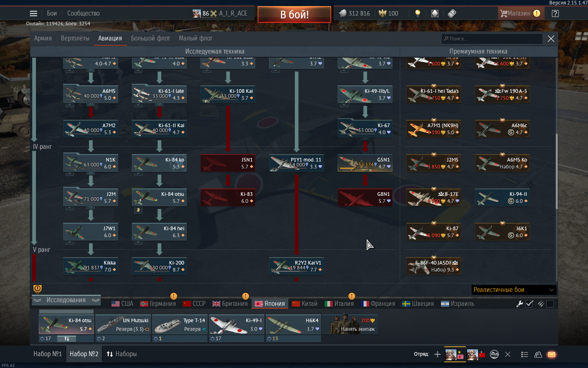The image size is (588, 368).
Task: Open the hamburger main menu
Action: [33, 13]
